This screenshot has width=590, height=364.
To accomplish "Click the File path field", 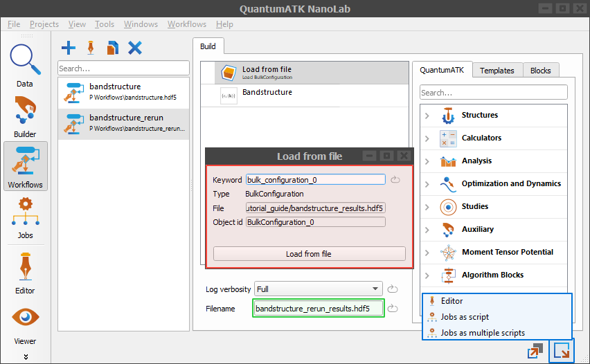I will [315, 208].
